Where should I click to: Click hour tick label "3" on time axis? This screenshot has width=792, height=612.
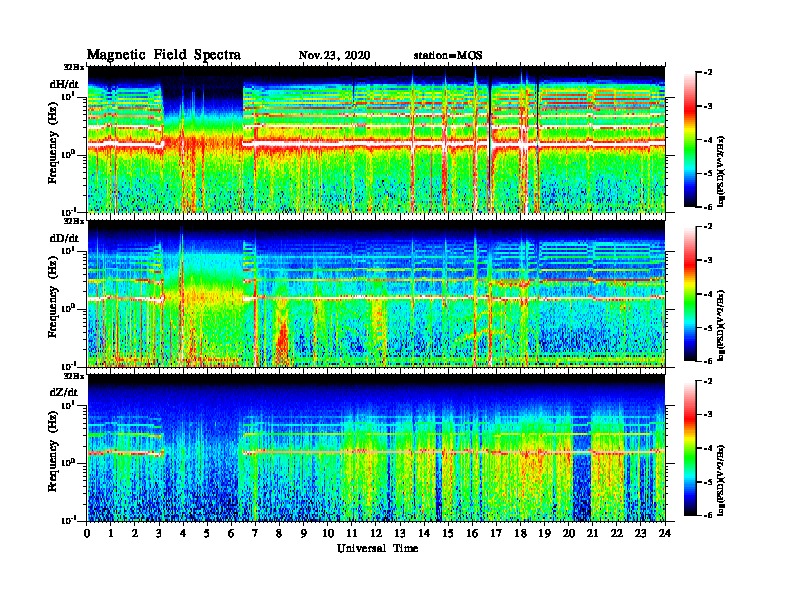click(159, 533)
